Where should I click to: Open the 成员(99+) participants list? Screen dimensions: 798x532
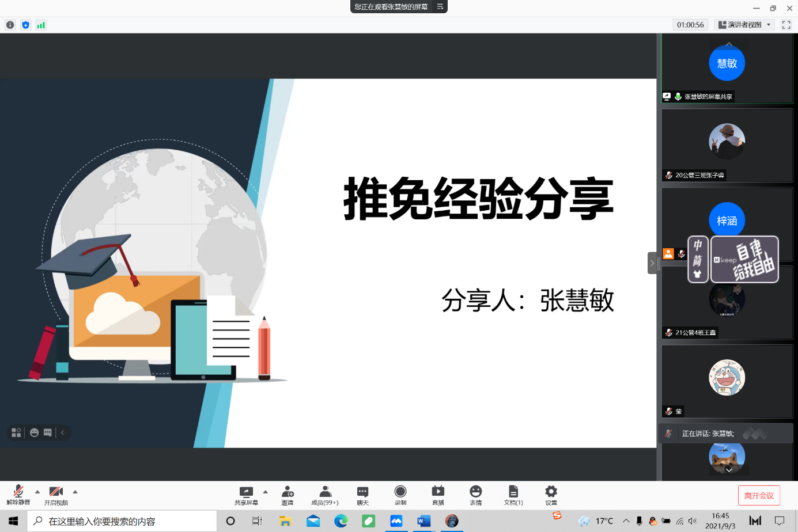324,495
